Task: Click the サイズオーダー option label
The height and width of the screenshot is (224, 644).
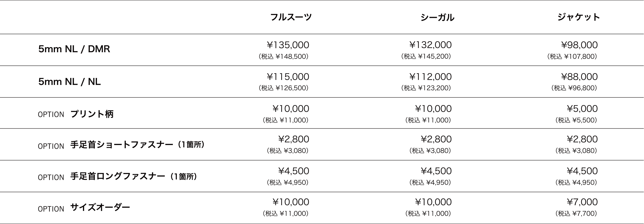Action: pos(100,207)
